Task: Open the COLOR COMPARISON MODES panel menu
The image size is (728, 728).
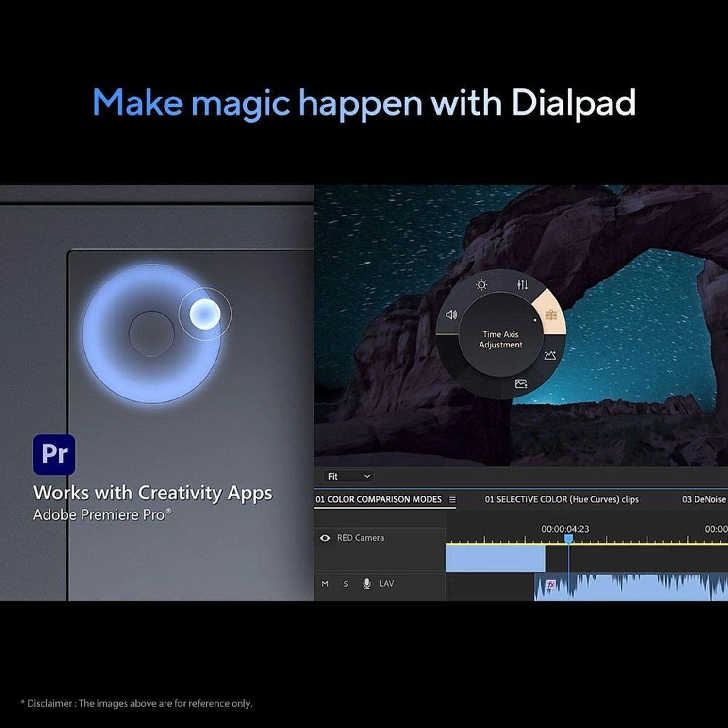Action: coord(452,500)
